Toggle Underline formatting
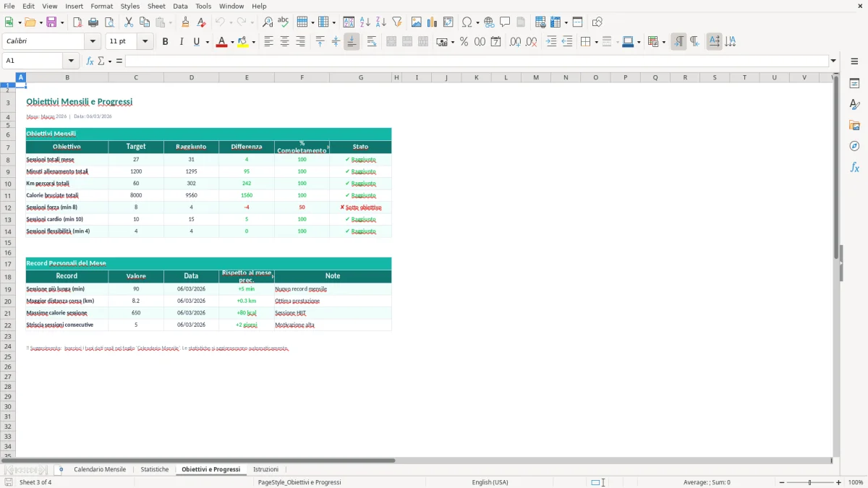The image size is (868, 488). 196,42
